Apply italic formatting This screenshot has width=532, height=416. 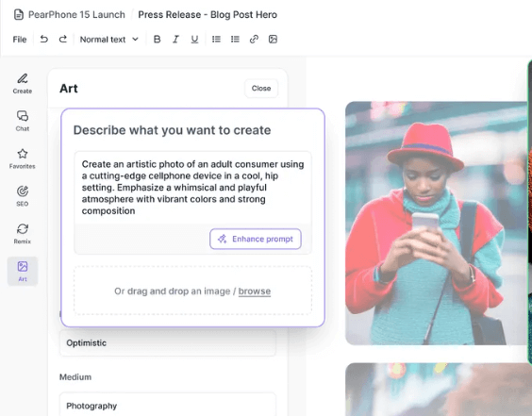175,40
